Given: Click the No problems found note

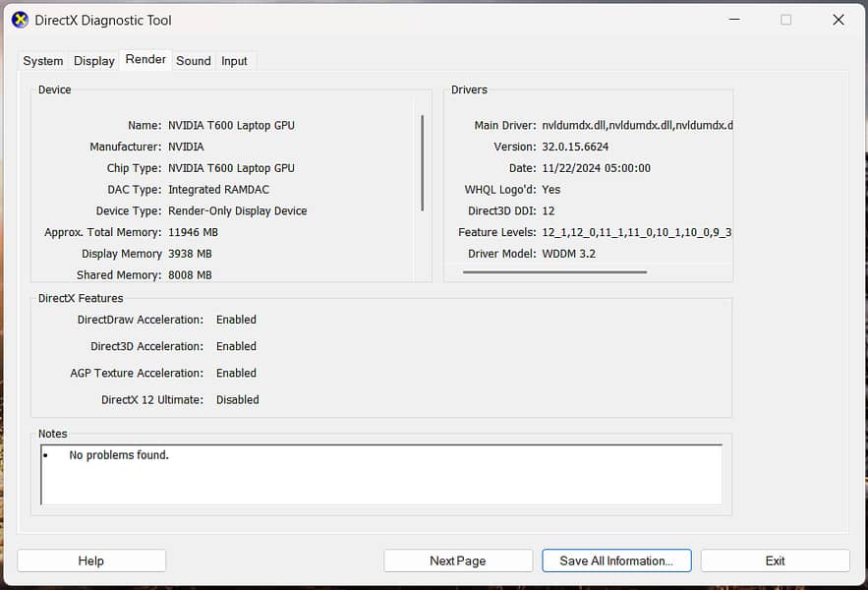Looking at the screenshot, I should click(x=119, y=455).
